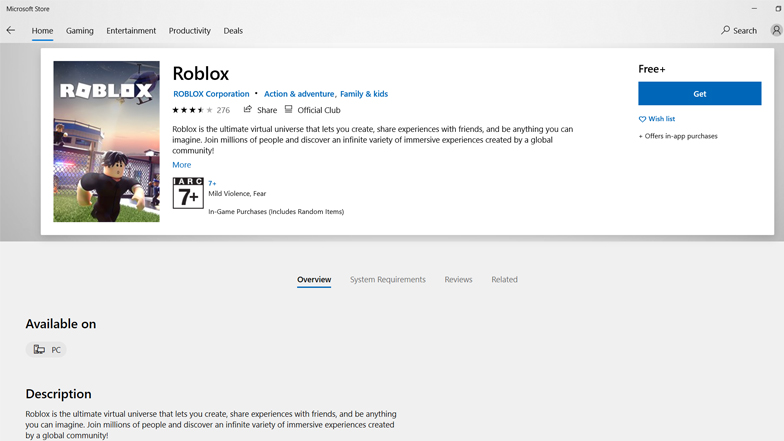Click the Share icon
The height and width of the screenshot is (441, 784).
248,109
